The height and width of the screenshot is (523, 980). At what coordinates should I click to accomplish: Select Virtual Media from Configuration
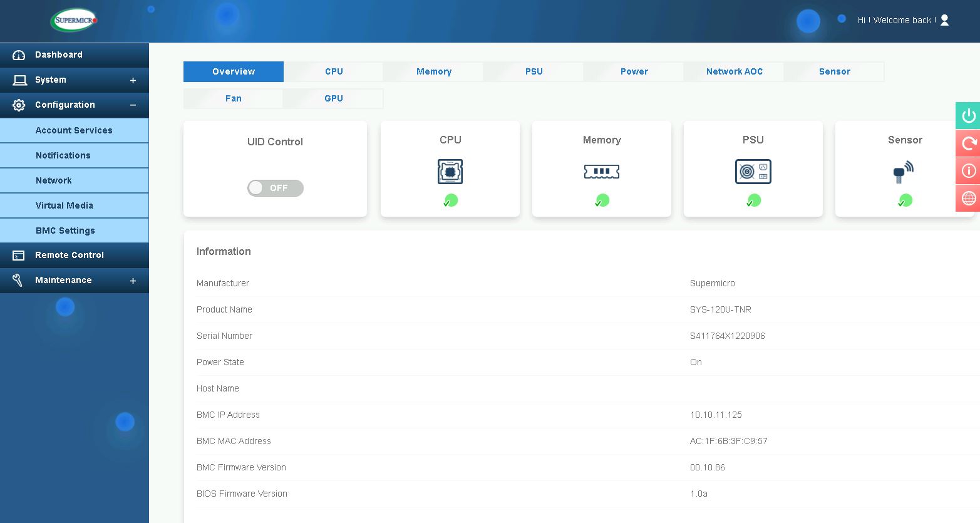[64, 205]
